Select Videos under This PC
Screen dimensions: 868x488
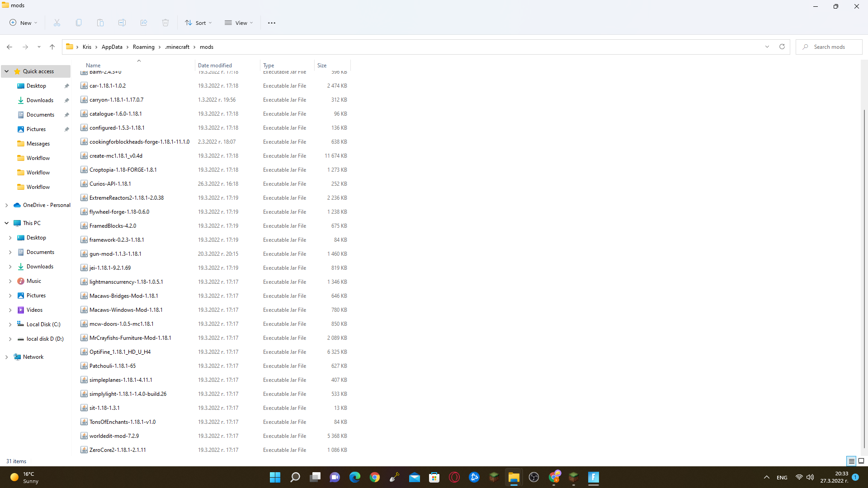coord(34,310)
